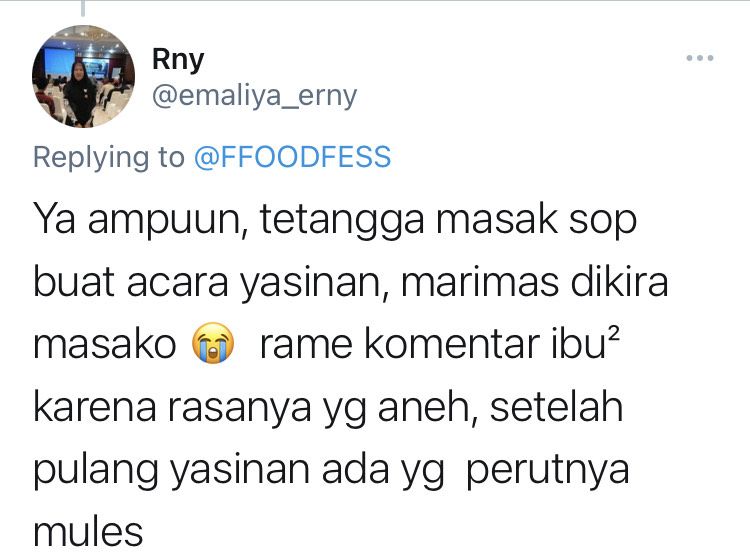Open the @emaliya_erny handle
This screenshot has height=552, width=750.
(254, 96)
